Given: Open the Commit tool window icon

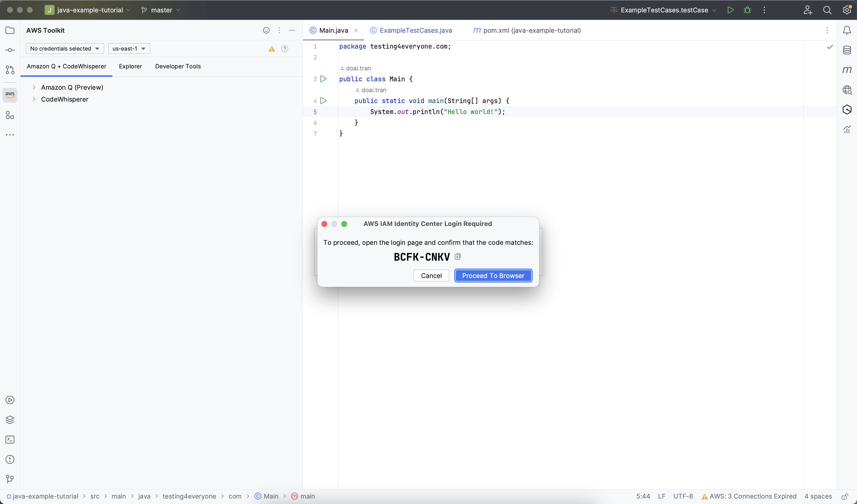Looking at the screenshot, I should [10, 50].
